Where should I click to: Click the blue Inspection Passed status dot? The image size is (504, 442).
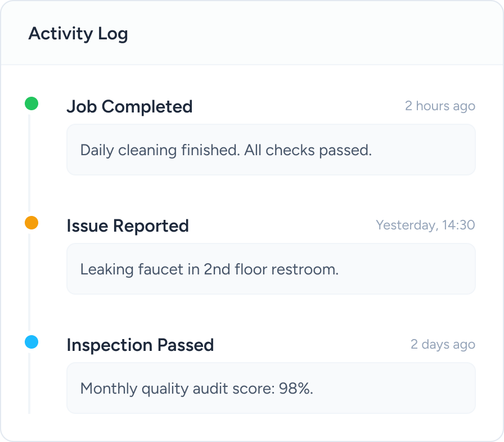[x=31, y=342]
